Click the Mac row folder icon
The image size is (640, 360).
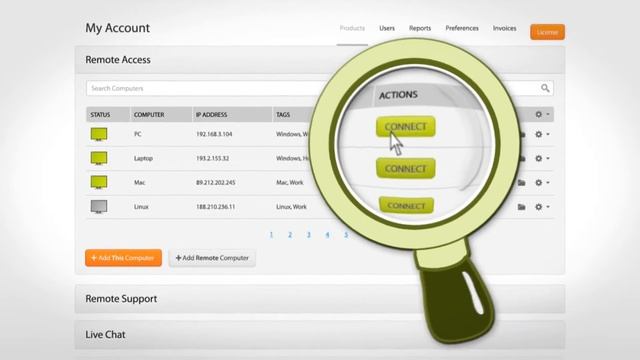click(x=521, y=182)
